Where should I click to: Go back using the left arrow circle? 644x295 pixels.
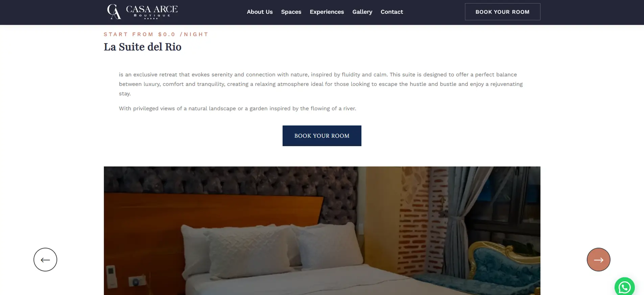[x=45, y=259]
